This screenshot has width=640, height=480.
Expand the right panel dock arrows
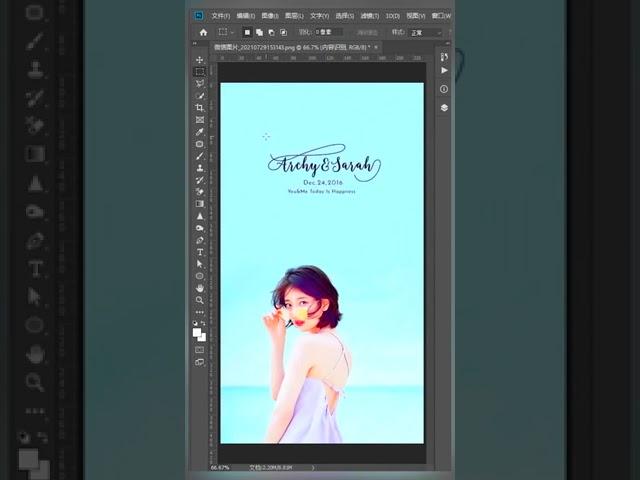click(x=447, y=43)
